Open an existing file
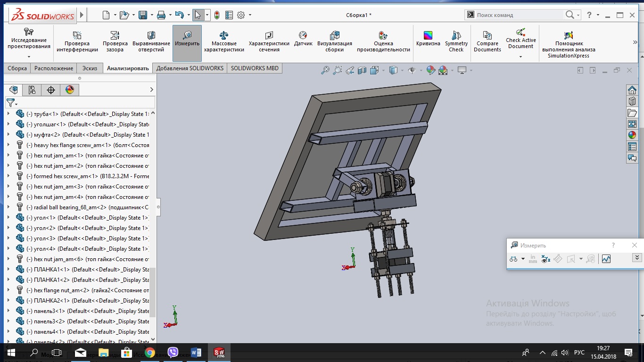644x362 pixels. tap(124, 15)
